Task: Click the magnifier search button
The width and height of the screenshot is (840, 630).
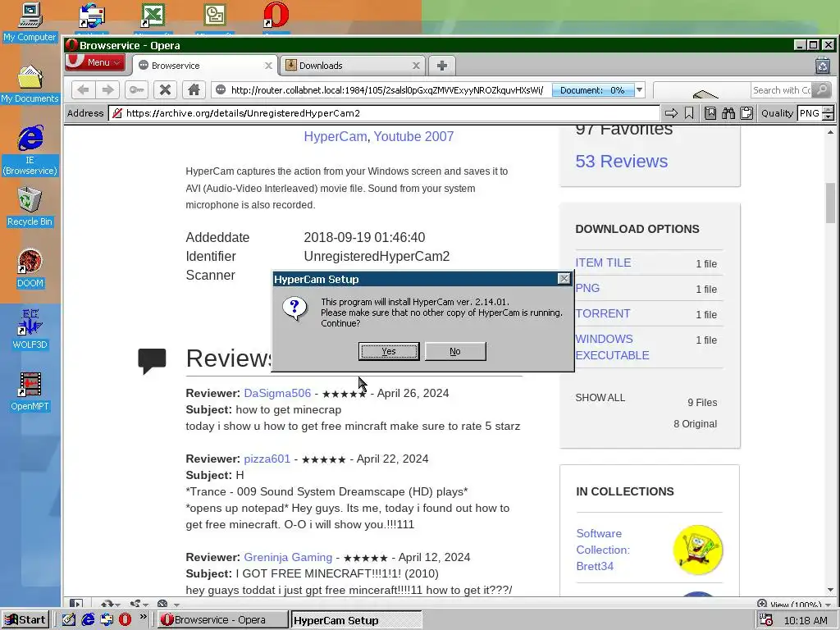Action: click(821, 90)
